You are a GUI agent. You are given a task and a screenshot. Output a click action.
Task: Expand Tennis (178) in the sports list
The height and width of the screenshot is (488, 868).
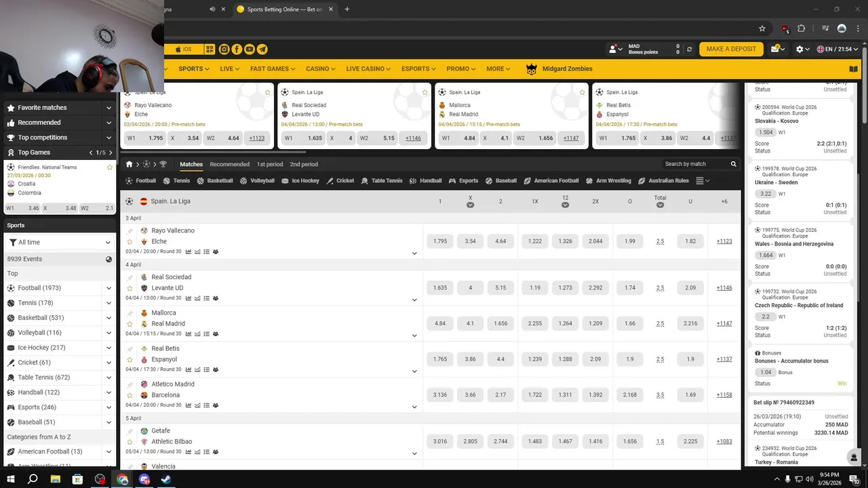pyautogui.click(x=108, y=303)
